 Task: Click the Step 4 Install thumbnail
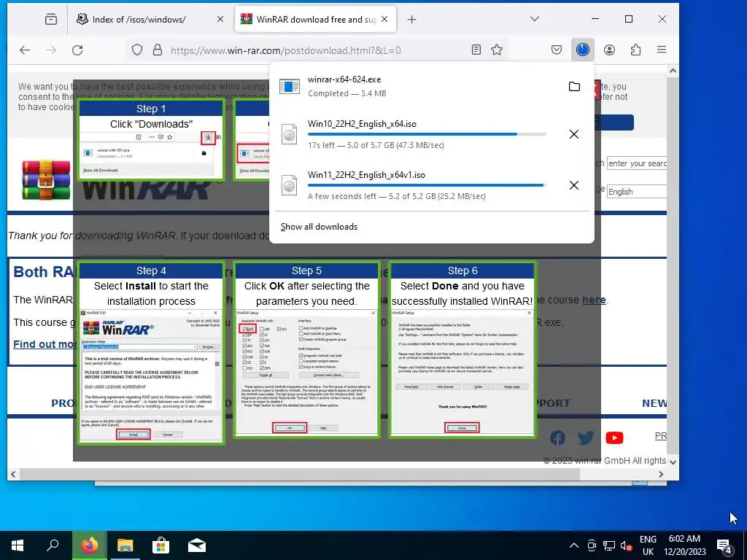[151, 353]
